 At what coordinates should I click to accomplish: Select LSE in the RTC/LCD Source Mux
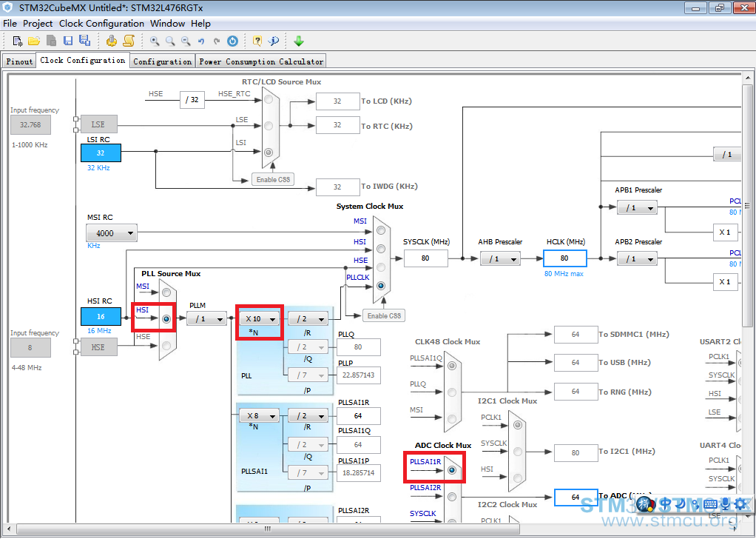(x=269, y=125)
